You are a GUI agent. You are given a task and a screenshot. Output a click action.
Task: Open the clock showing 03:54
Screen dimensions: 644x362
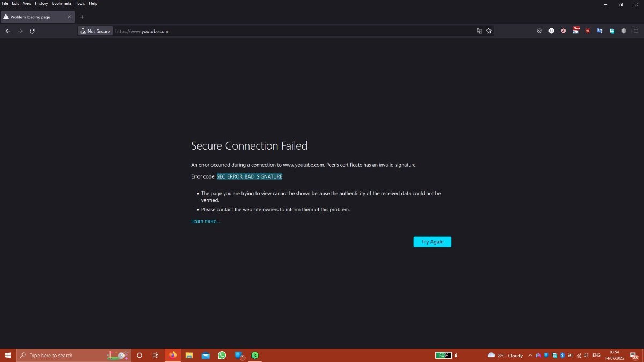[614, 355]
